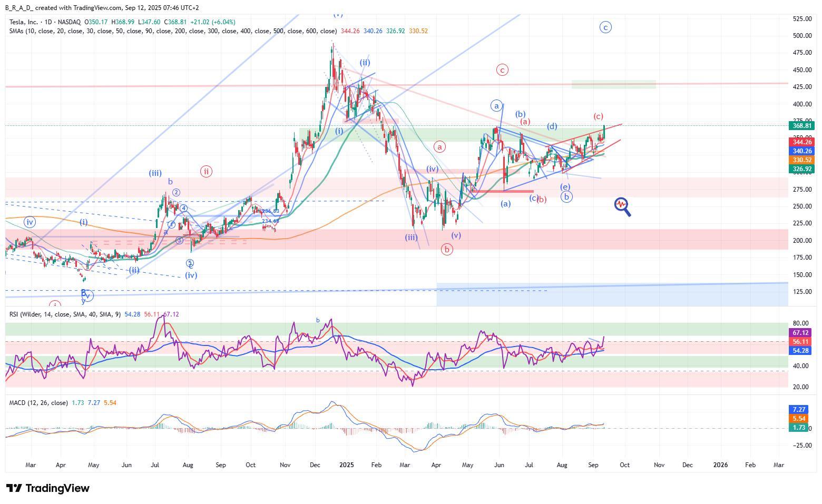Viewport: 822px width, 504px height.
Task: Select the circled '3' sub-wave marker
Action: 179,240
